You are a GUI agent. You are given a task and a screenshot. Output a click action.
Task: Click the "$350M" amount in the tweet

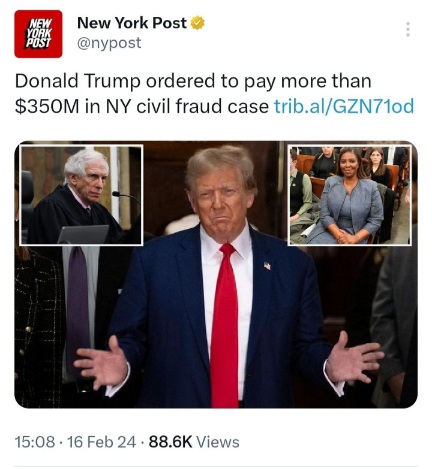(x=47, y=107)
